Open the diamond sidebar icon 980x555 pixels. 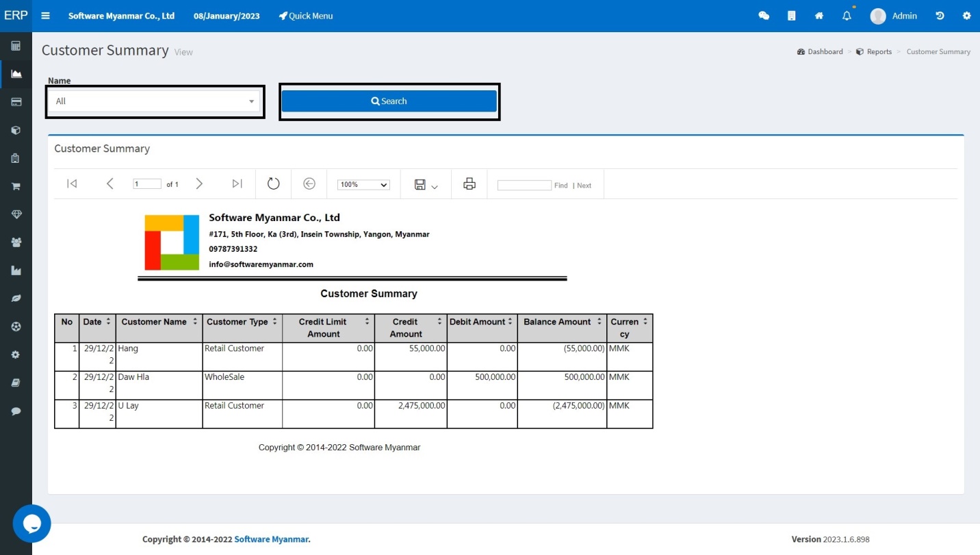tap(16, 214)
